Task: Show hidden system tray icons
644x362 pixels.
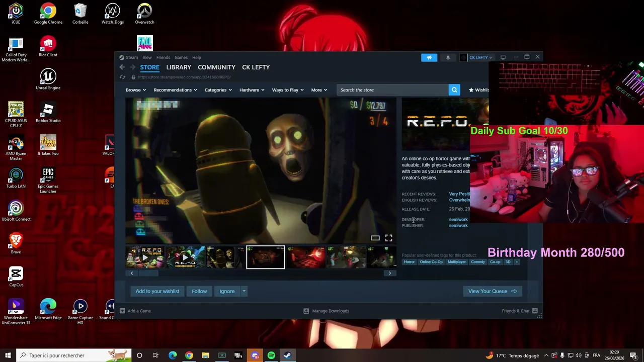Action: point(546,355)
